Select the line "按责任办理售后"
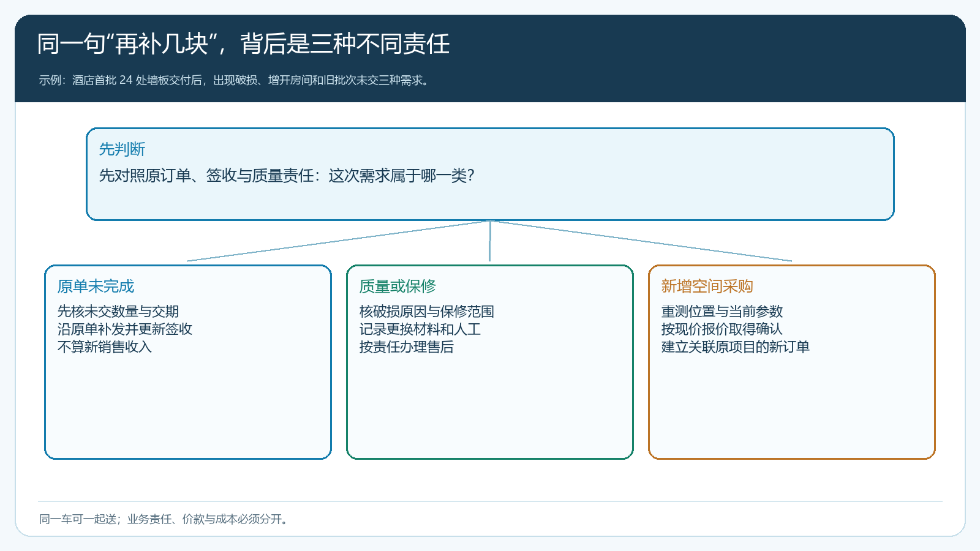The width and height of the screenshot is (980, 551). point(407,347)
